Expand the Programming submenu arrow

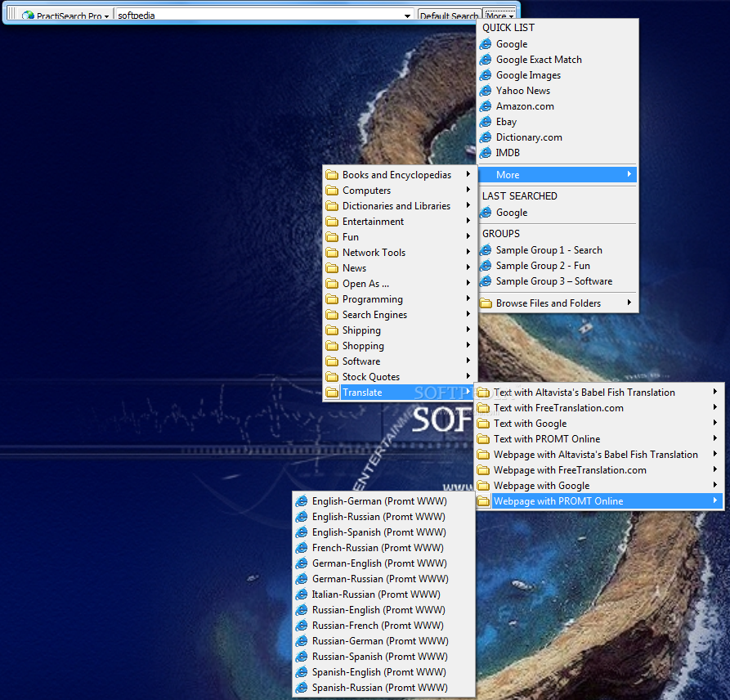click(x=468, y=298)
